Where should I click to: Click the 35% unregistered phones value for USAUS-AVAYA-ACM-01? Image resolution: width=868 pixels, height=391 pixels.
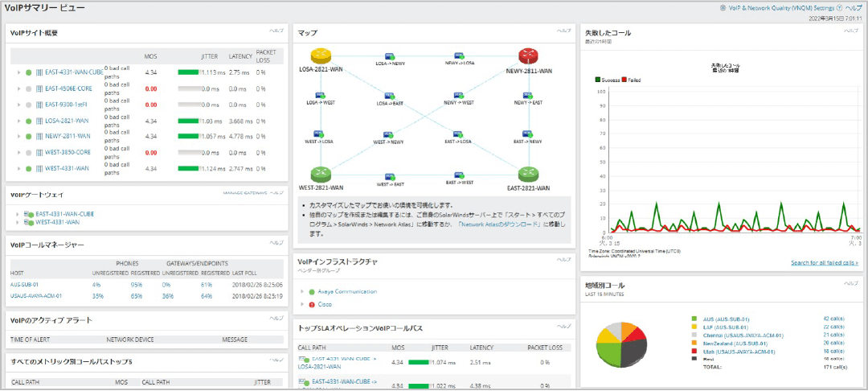click(99, 296)
